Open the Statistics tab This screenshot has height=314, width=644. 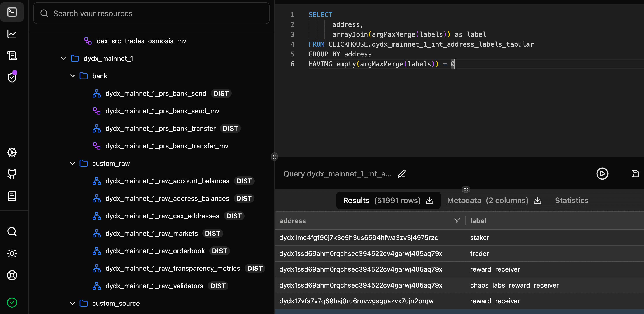point(572,200)
